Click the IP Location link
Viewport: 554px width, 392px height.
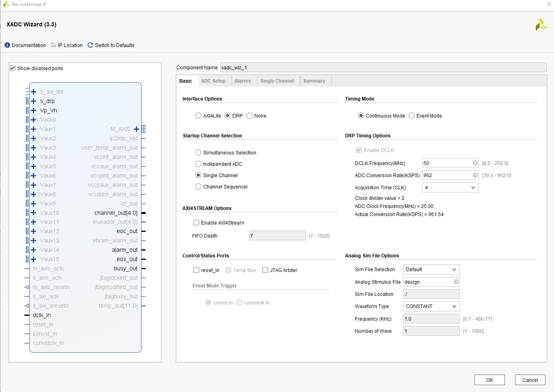click(x=70, y=45)
